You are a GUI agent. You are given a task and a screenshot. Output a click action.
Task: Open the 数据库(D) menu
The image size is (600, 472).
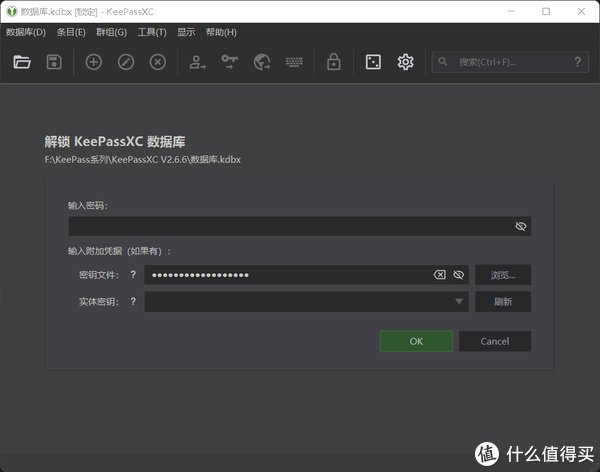point(26,32)
